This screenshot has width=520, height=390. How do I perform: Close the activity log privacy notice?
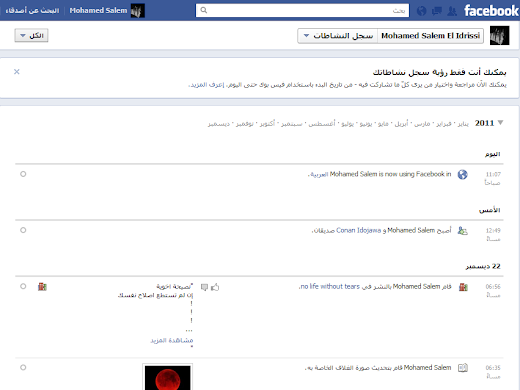click(17, 72)
